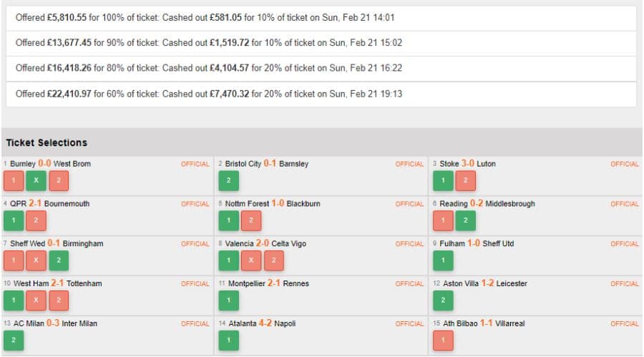Select the green 2 pick for AC Milan v Inter
644x357 pixels.
[14, 341]
